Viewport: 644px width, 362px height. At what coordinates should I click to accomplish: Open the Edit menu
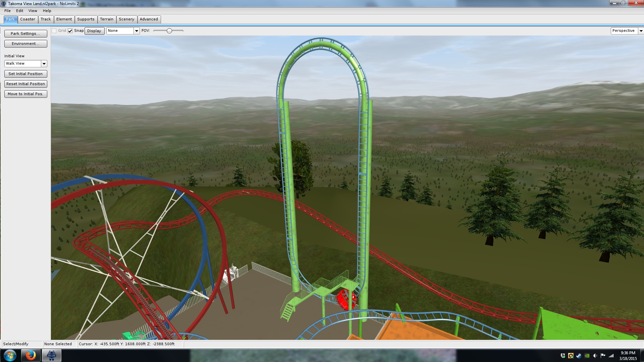point(19,11)
